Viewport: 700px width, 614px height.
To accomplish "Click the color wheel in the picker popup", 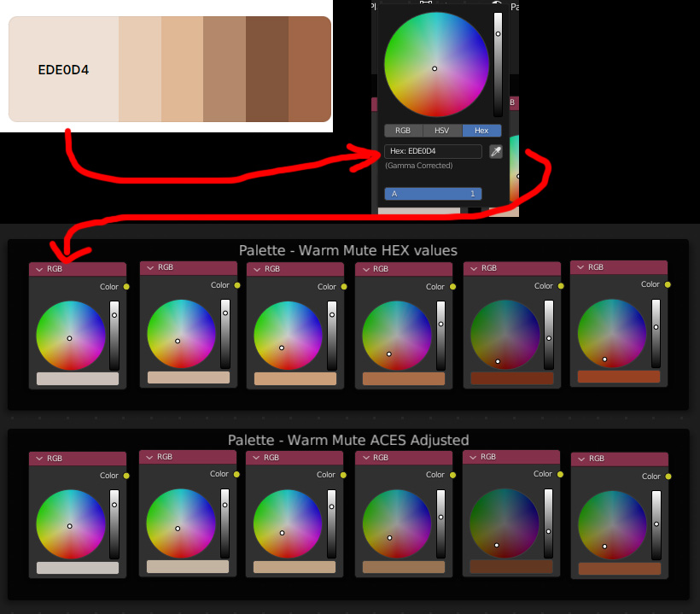I will click(x=436, y=65).
